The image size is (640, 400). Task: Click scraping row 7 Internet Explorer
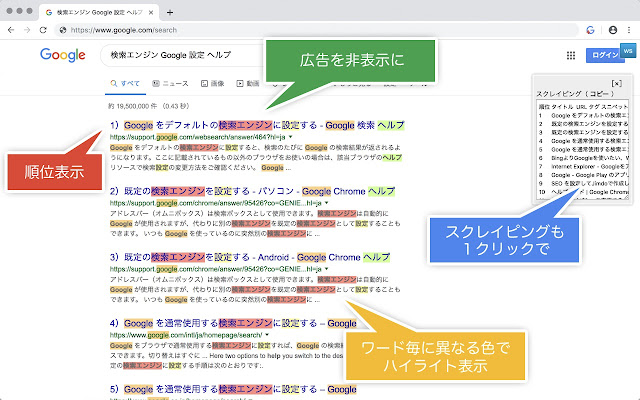[x=583, y=167]
